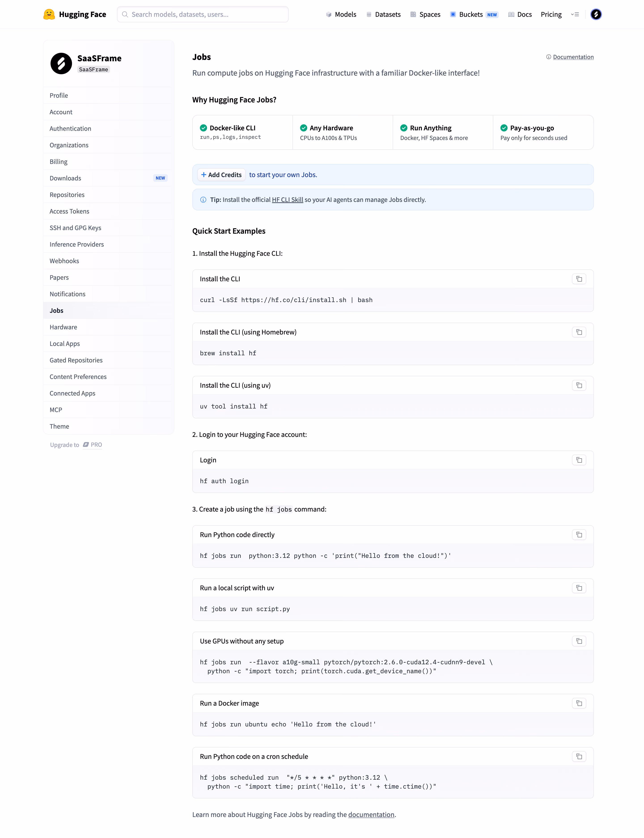
Task: Copy the 'Install the CLI' curl command
Action: pos(579,279)
